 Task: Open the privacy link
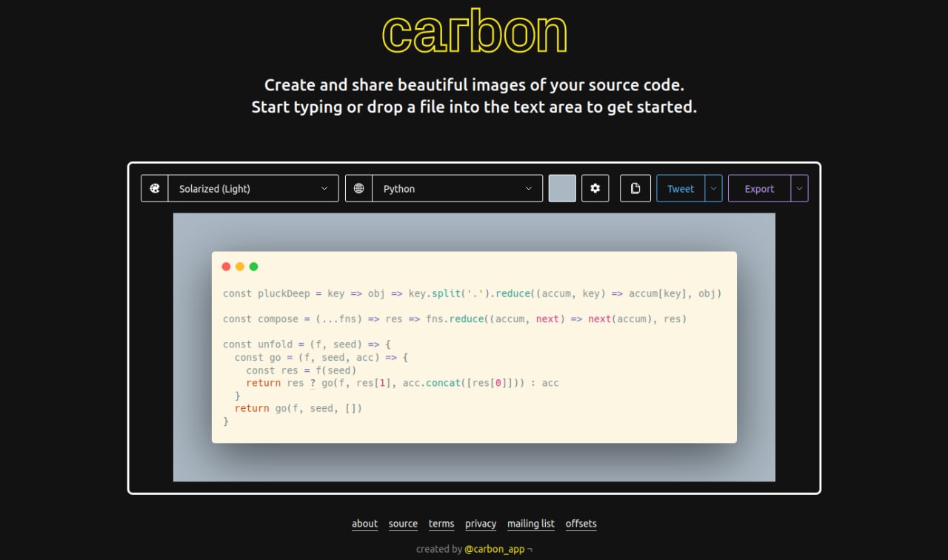click(481, 524)
